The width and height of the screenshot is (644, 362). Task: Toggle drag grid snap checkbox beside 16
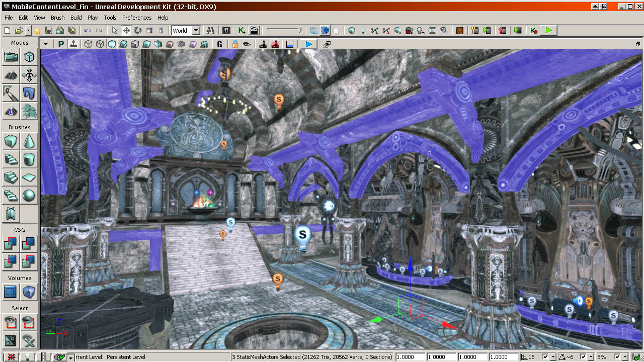(545, 357)
